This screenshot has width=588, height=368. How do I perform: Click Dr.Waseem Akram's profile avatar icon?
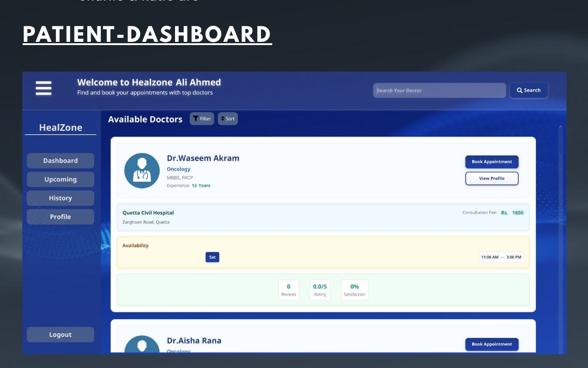click(x=142, y=170)
